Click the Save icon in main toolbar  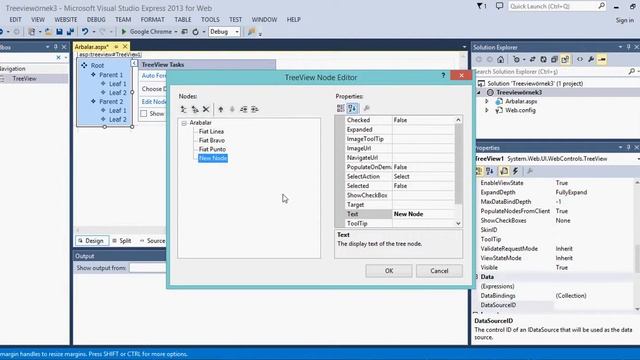[x=59, y=31]
